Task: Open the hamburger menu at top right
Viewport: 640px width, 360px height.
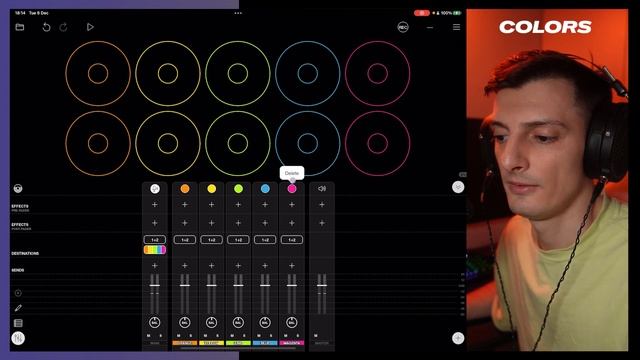Action: 456,27
